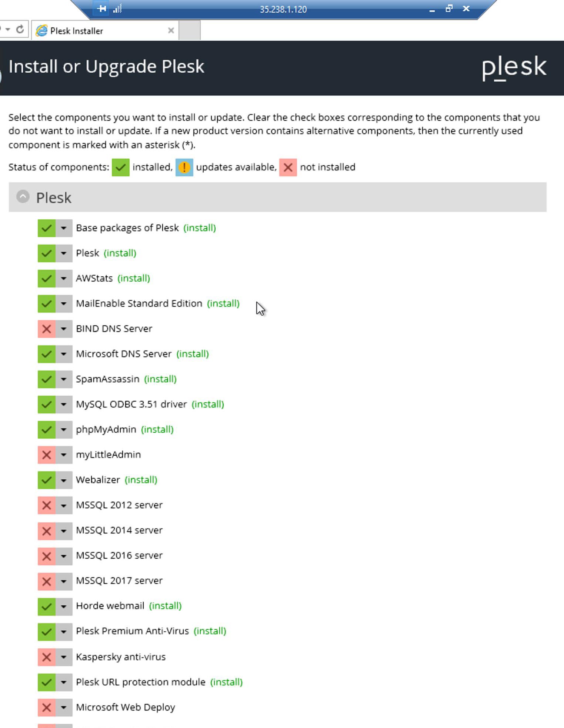Screen dimensions: 564x728
Task: Collapse the Plesk components section
Action: click(x=23, y=197)
